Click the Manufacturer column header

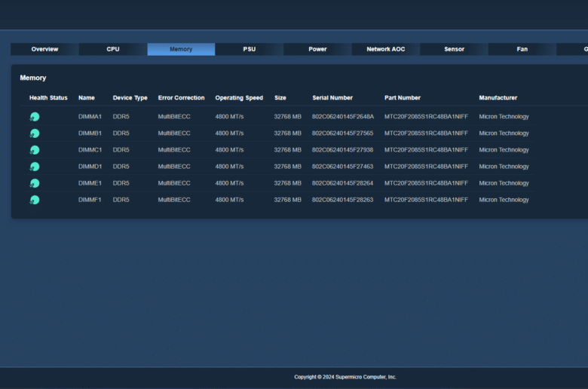[498, 98]
